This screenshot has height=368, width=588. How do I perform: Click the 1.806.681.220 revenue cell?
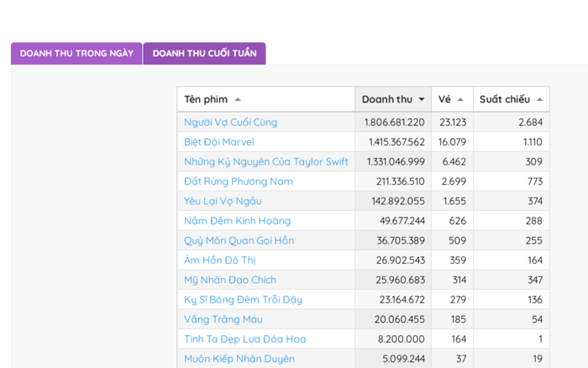click(x=394, y=122)
